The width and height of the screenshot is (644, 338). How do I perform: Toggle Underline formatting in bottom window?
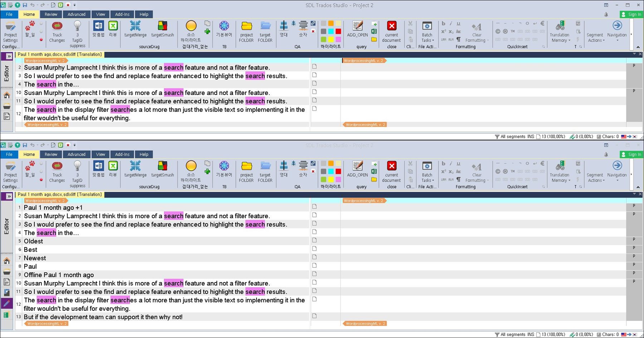click(458, 163)
